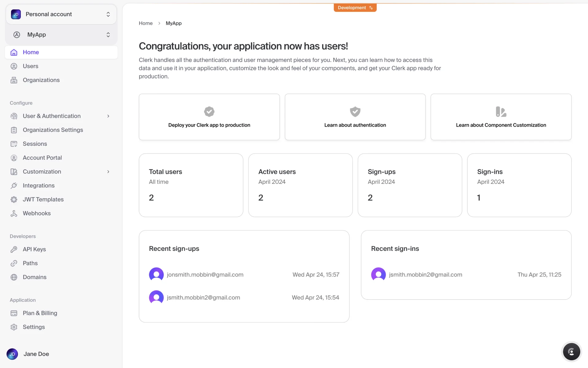588x368 pixels.
Task: Click the JWT Templates gear icon
Action: pyautogui.click(x=14, y=200)
